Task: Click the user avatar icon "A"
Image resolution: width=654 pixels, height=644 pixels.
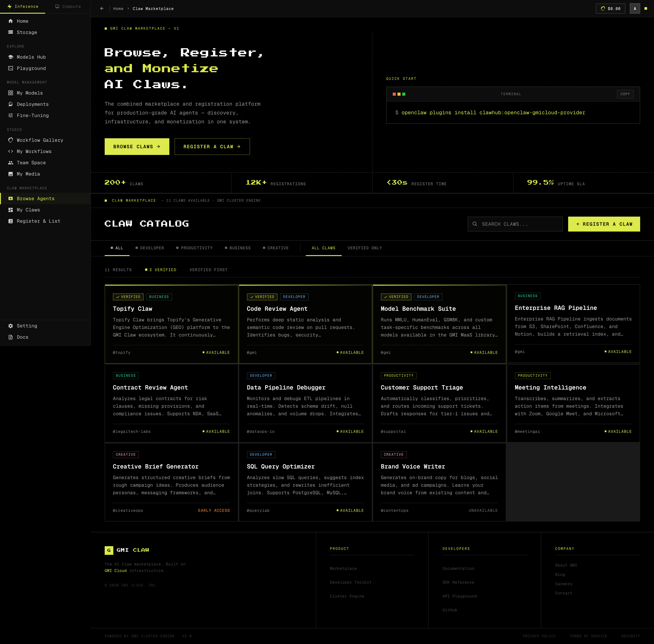Action: tap(634, 8)
